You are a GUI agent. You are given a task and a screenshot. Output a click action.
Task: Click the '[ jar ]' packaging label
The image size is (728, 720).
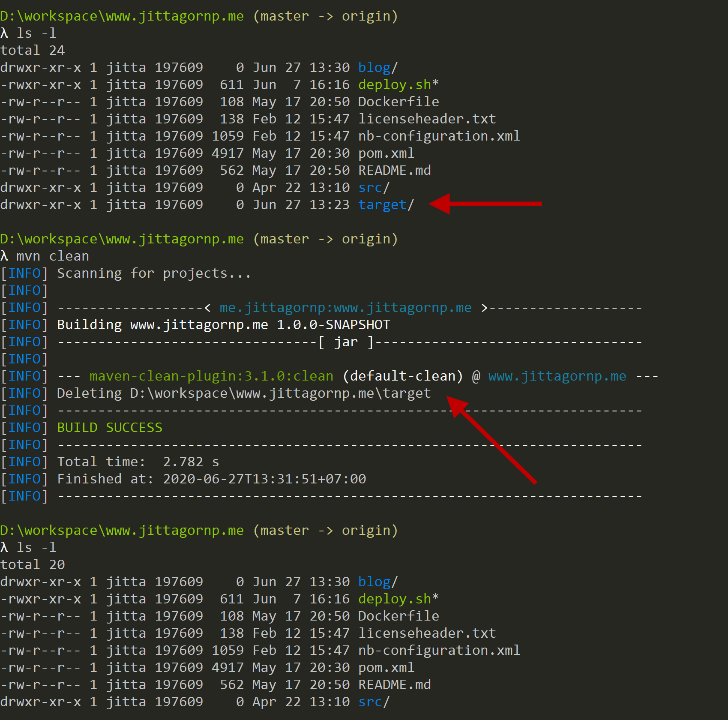click(x=345, y=342)
